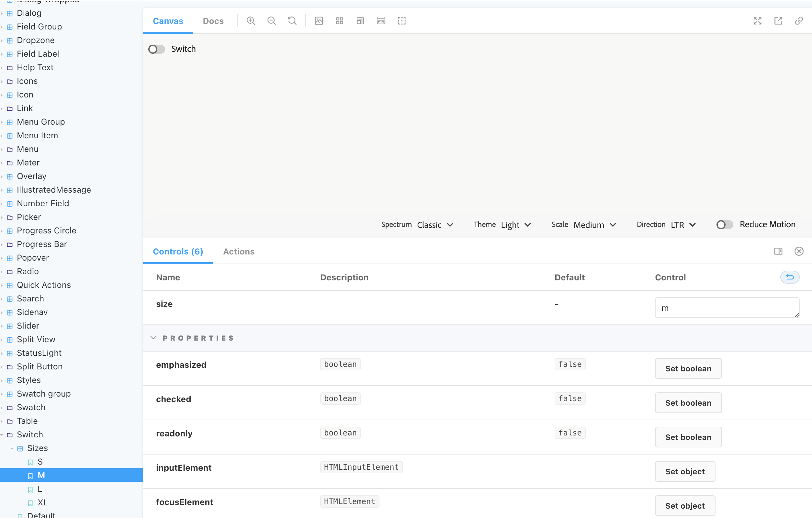Click the zoom out icon in toolbar

point(271,21)
